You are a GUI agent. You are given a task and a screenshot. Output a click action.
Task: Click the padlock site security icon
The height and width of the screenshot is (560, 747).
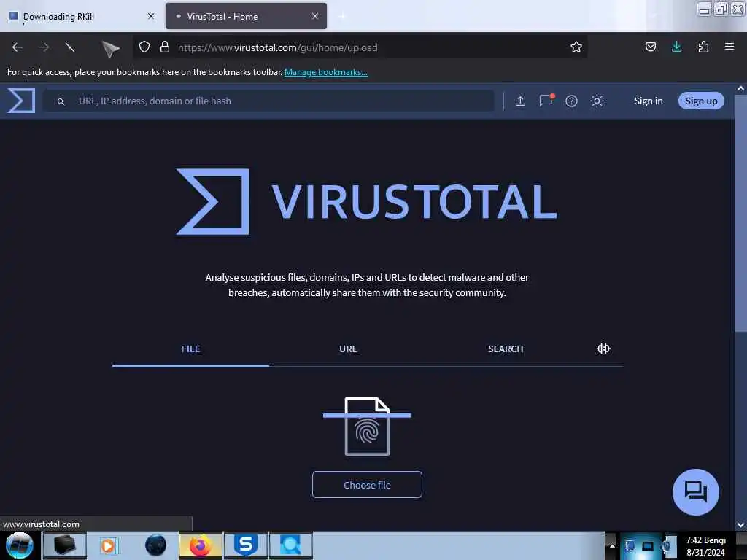click(165, 47)
